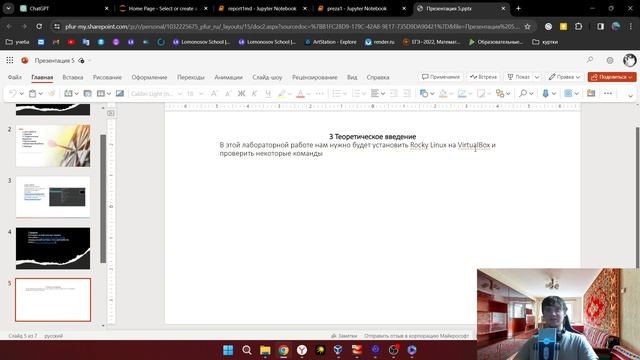Open the Paste options dropdown arrow

pos(41,93)
